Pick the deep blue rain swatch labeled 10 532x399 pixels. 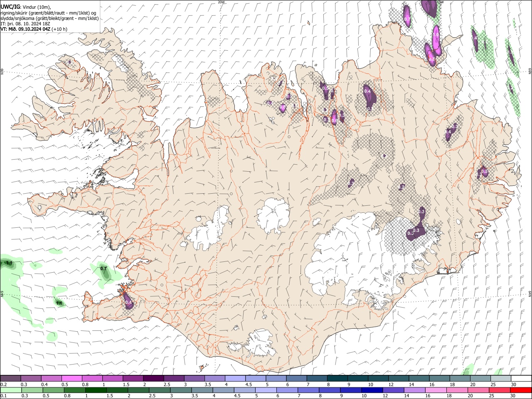[x=372, y=390]
